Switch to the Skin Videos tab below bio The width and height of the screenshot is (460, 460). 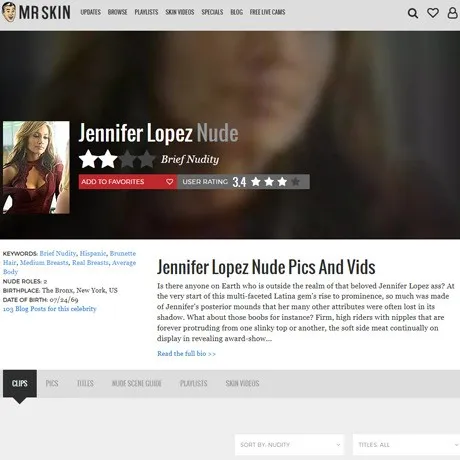pos(242,383)
